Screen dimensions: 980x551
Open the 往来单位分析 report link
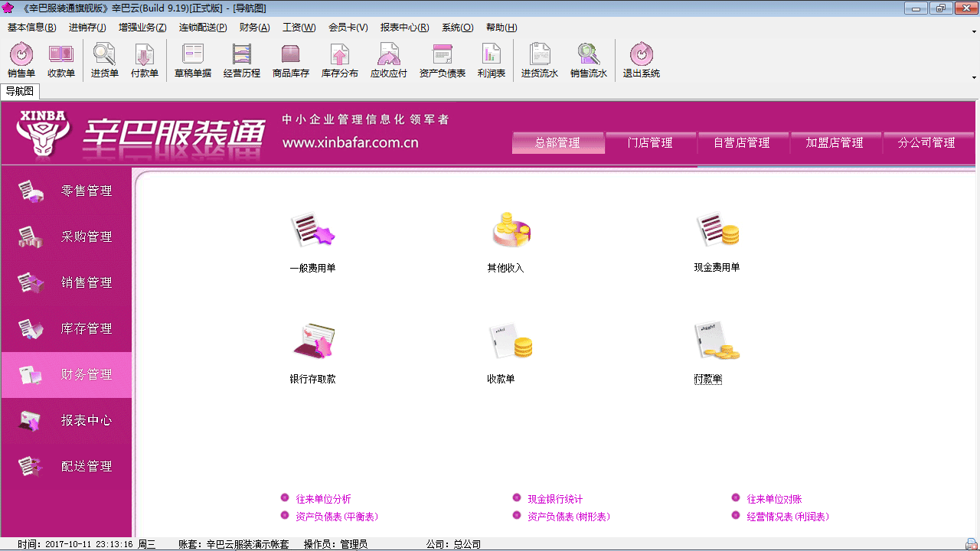pos(323,499)
